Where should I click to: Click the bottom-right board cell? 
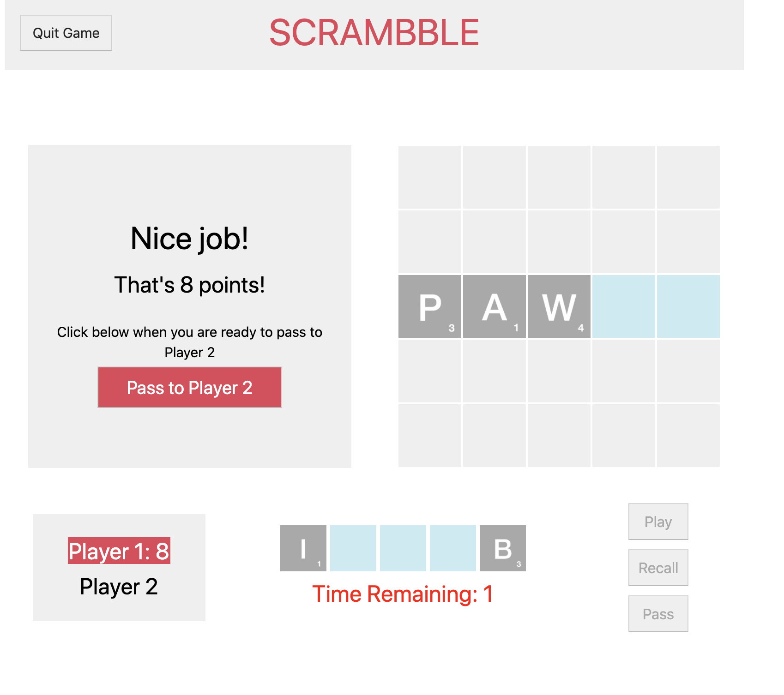pyautogui.click(x=688, y=436)
